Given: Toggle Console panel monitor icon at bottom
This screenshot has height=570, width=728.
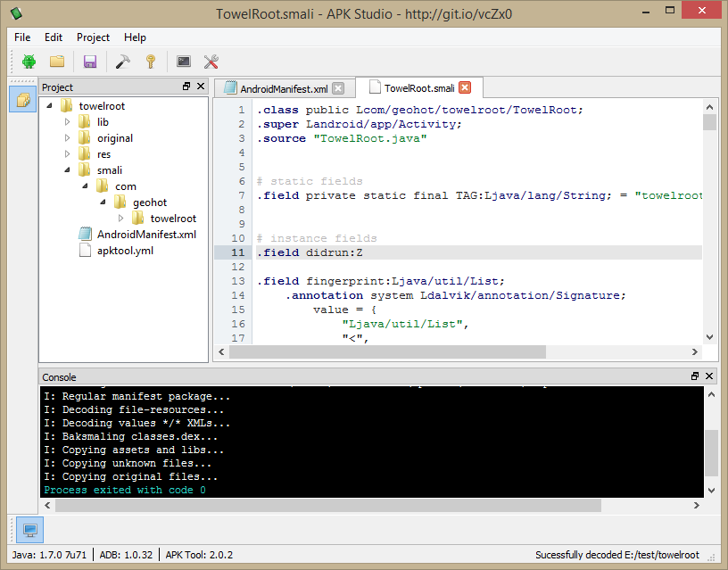Looking at the screenshot, I should [30, 530].
